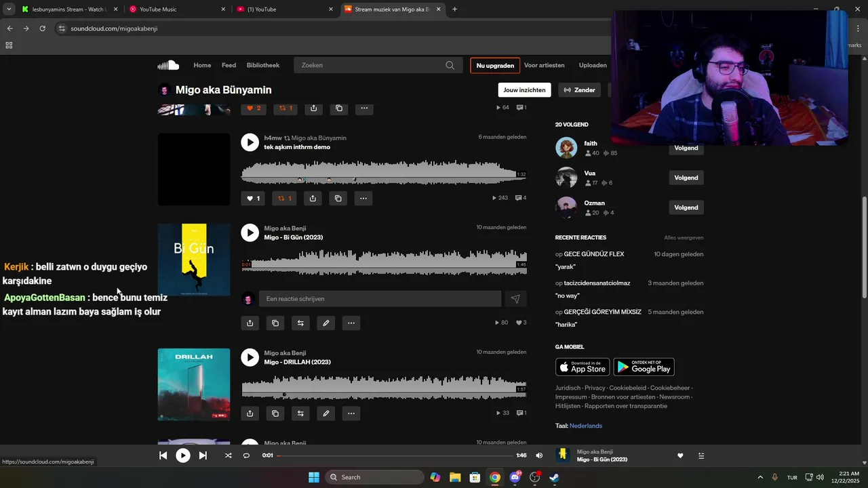
Task: Open the GECE GÜNDÜZ FLEX comment link
Action: click(x=594, y=254)
